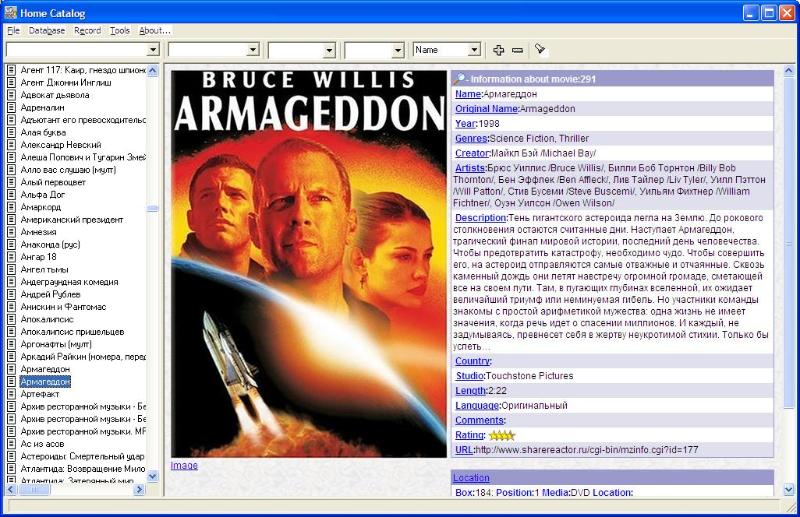Click the Original Name link

[487, 109]
